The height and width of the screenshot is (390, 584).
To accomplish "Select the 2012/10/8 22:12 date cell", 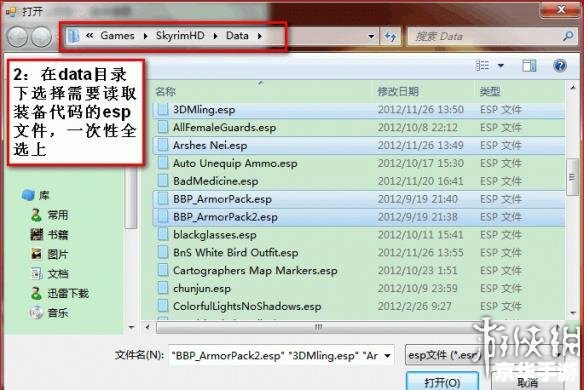I will [418, 127].
